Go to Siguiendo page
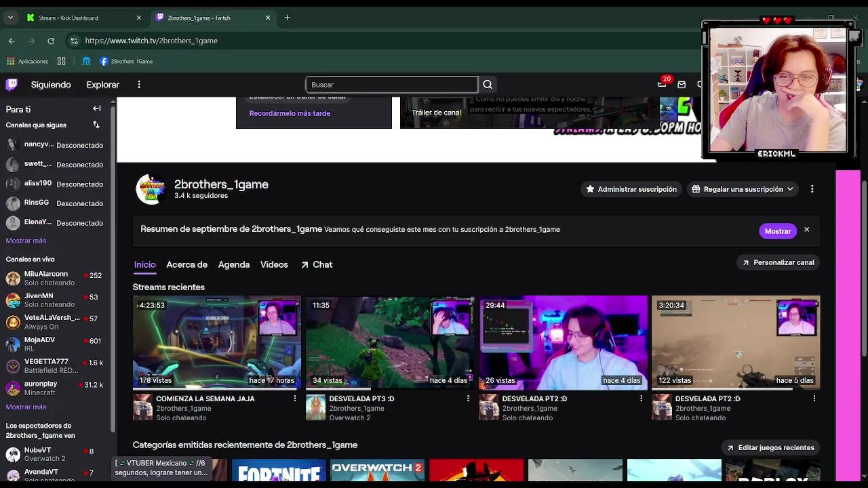868x488 pixels. pyautogui.click(x=51, y=85)
